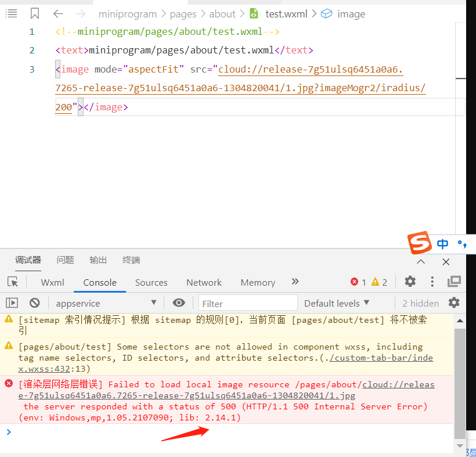Toggle the bookmark icon in editor toolbar
The height and width of the screenshot is (457, 476).
(35, 14)
